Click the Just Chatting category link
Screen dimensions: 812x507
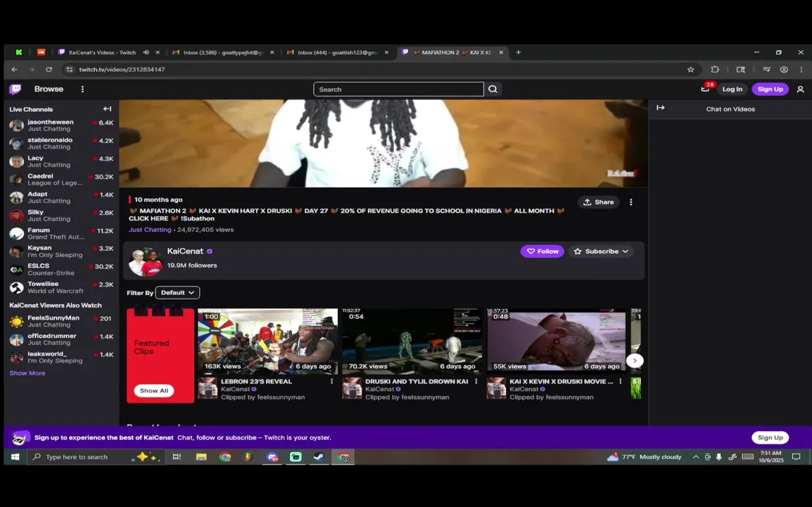150,230
